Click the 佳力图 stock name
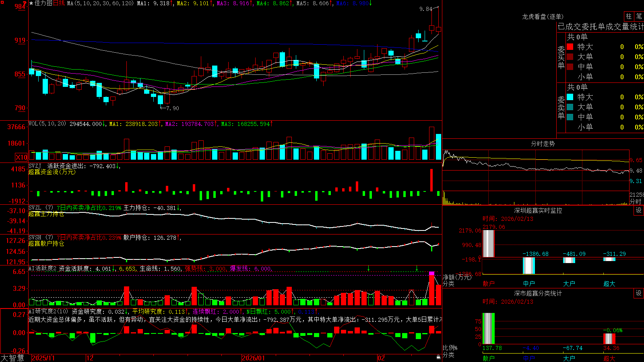This screenshot has width=644, height=362. coord(43,3)
